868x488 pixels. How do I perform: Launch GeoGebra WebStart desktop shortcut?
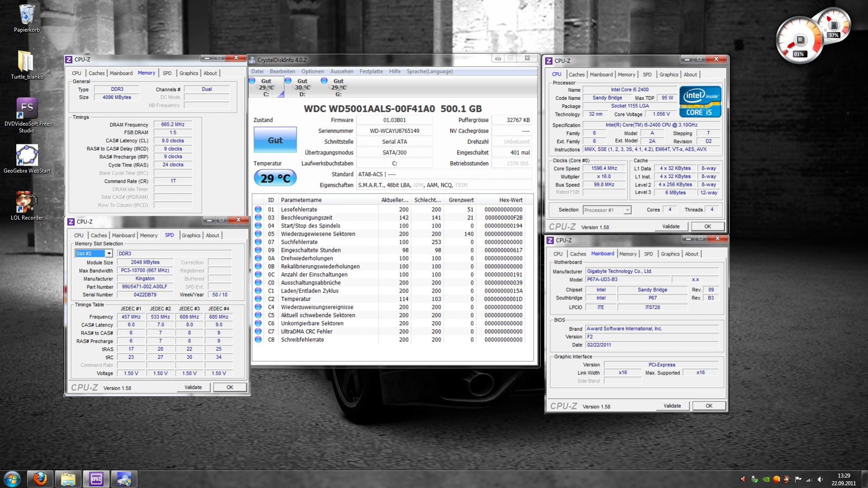click(27, 159)
